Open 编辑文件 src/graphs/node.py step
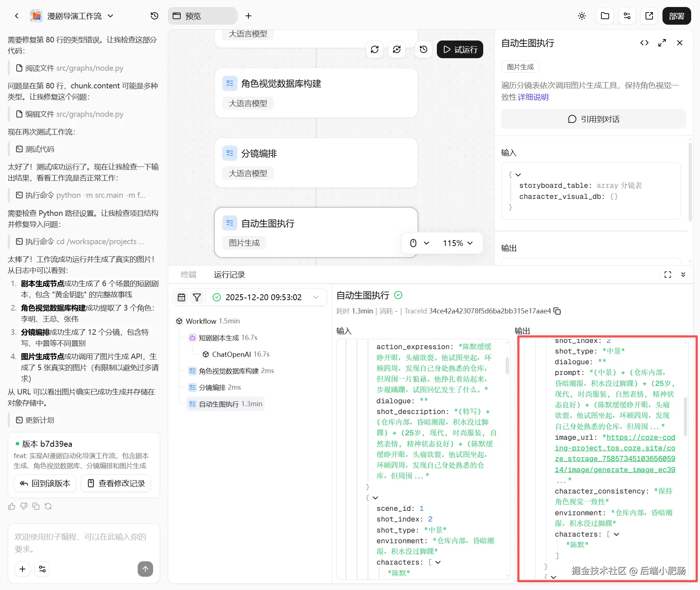 [70, 114]
